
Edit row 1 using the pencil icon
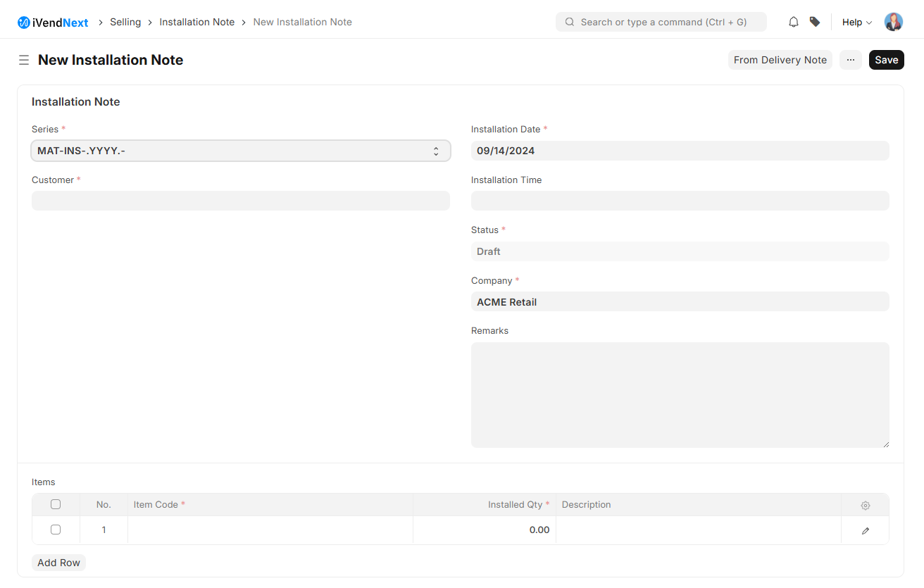pyautogui.click(x=866, y=530)
